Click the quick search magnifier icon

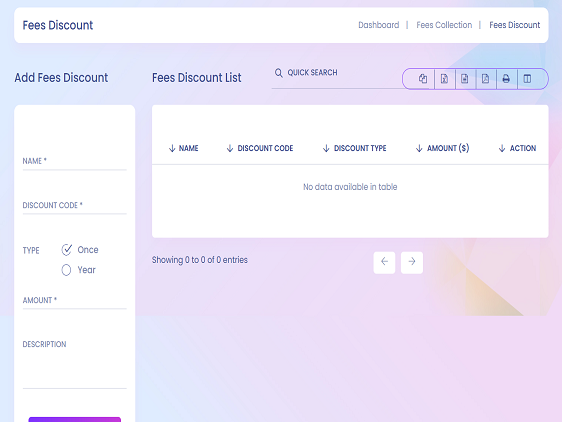[278, 73]
